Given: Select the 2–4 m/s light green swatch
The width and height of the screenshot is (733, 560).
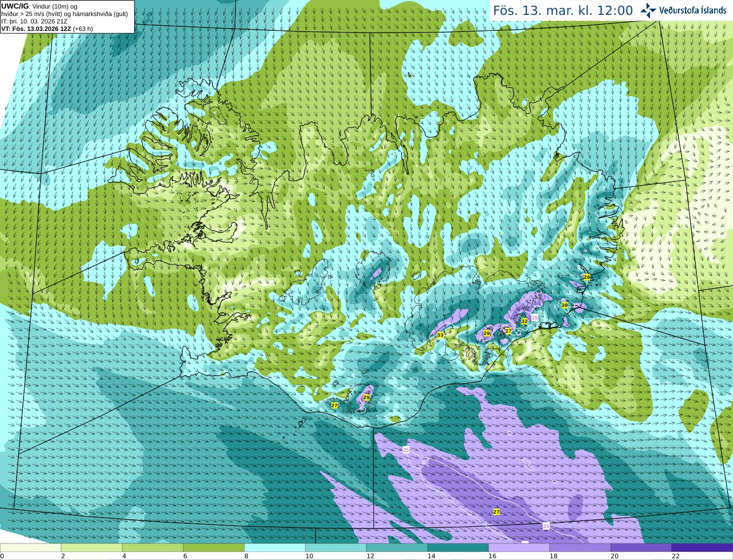Looking at the screenshot, I should [x=91, y=548].
